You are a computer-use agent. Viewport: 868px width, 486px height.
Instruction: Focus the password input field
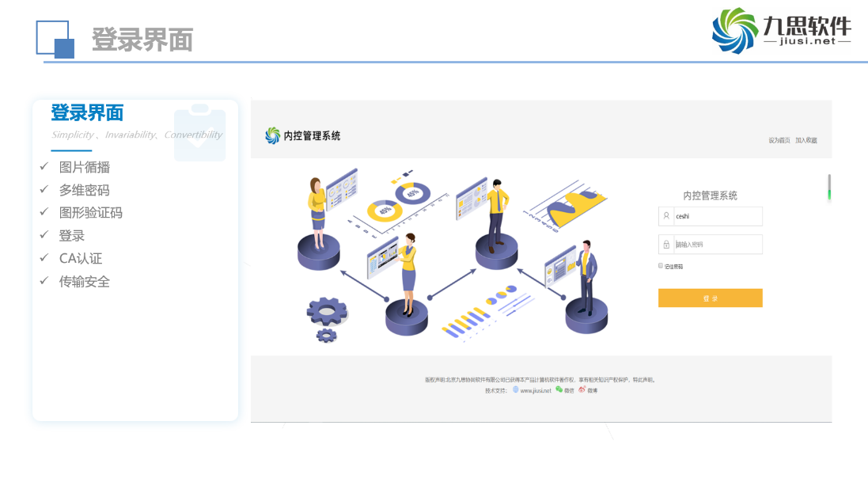(717, 245)
